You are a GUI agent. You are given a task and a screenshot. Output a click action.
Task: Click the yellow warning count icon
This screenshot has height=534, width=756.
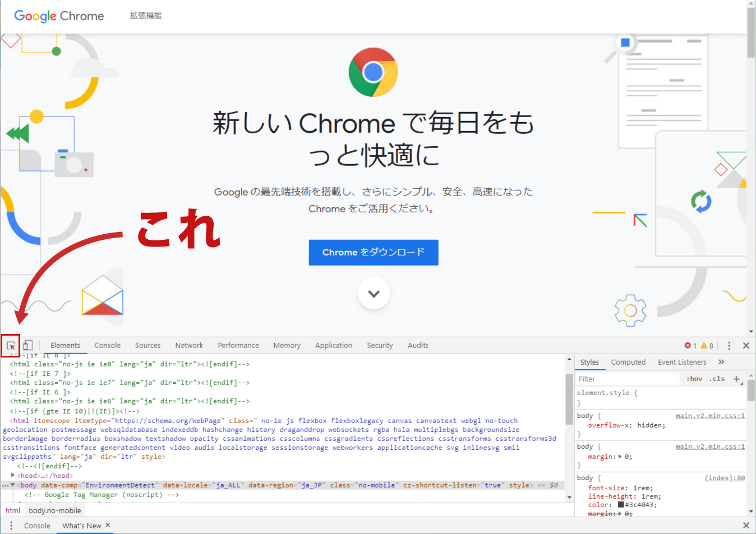[704, 346]
